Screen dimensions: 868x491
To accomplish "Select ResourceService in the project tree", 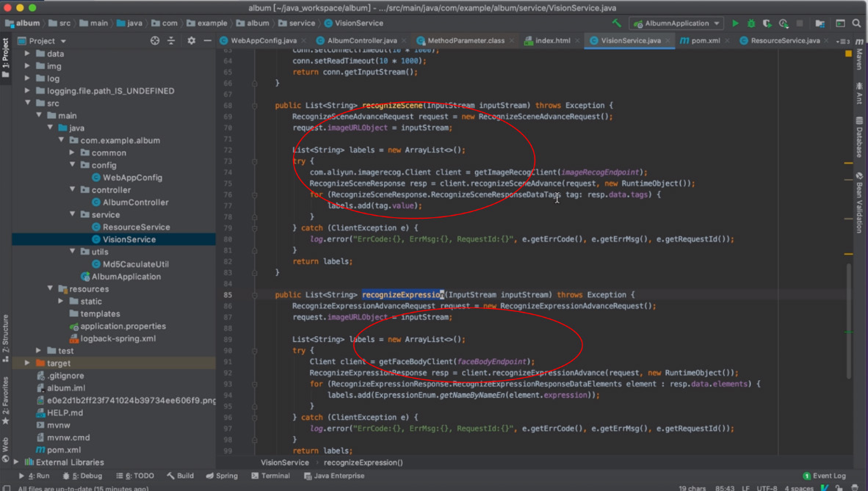I will coord(136,227).
